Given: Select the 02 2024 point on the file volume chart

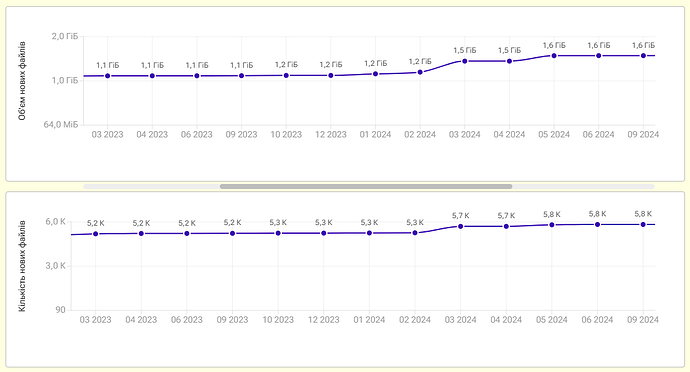Looking at the screenshot, I should tap(420, 72).
